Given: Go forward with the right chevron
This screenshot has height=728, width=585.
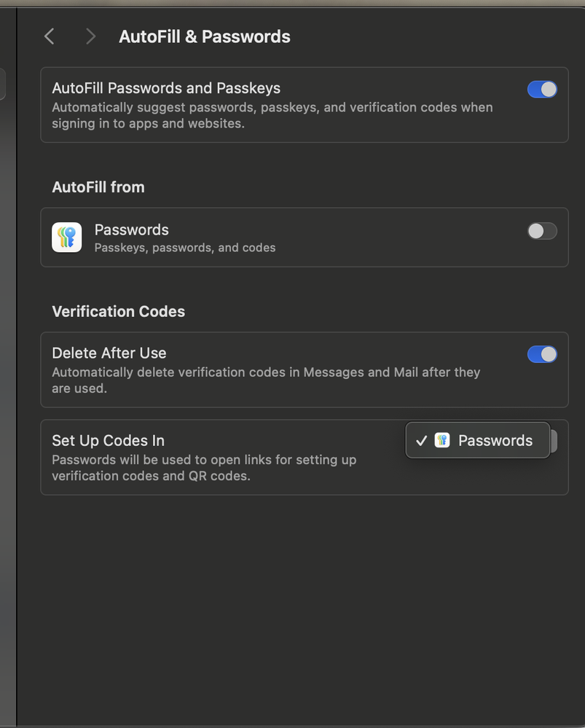Looking at the screenshot, I should [90, 36].
